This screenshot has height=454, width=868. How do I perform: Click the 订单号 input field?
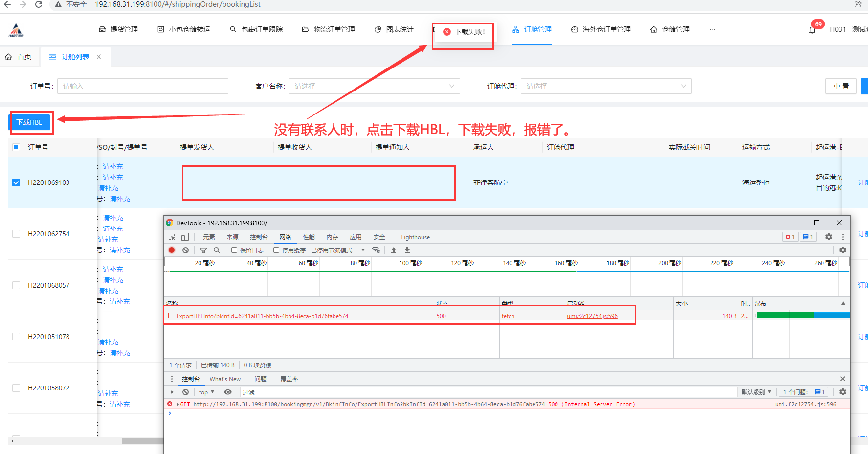(x=143, y=86)
